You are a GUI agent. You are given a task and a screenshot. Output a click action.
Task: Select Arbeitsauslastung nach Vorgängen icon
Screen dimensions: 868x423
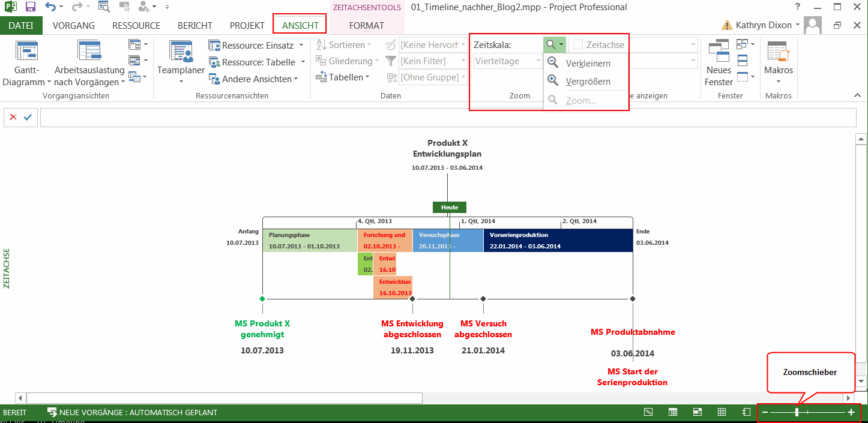(x=89, y=52)
